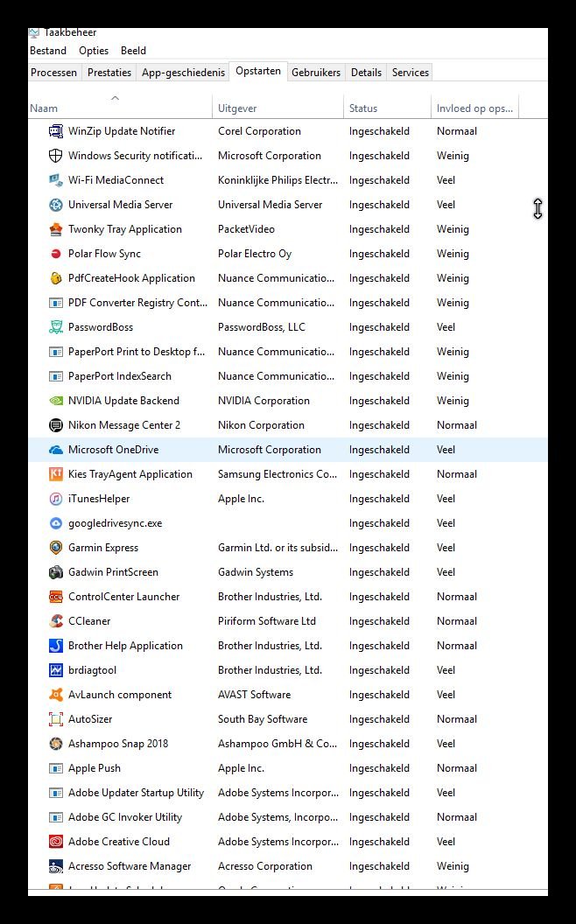
Task: Select the PaperPort IndexSearch row name
Action: coord(120,376)
